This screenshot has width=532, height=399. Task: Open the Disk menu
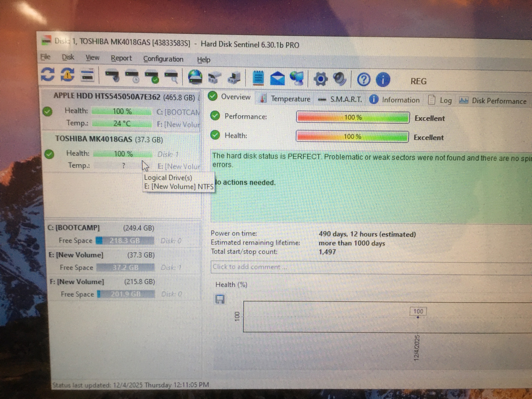[x=68, y=57]
